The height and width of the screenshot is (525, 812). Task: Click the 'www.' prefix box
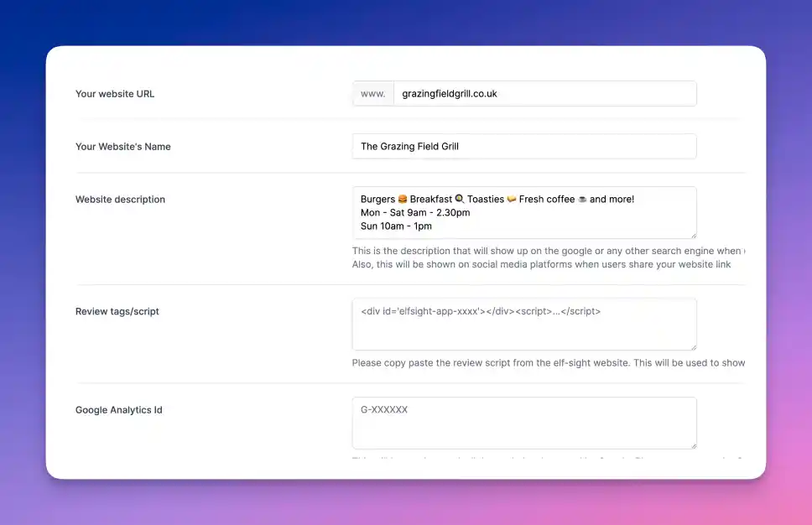pos(372,94)
